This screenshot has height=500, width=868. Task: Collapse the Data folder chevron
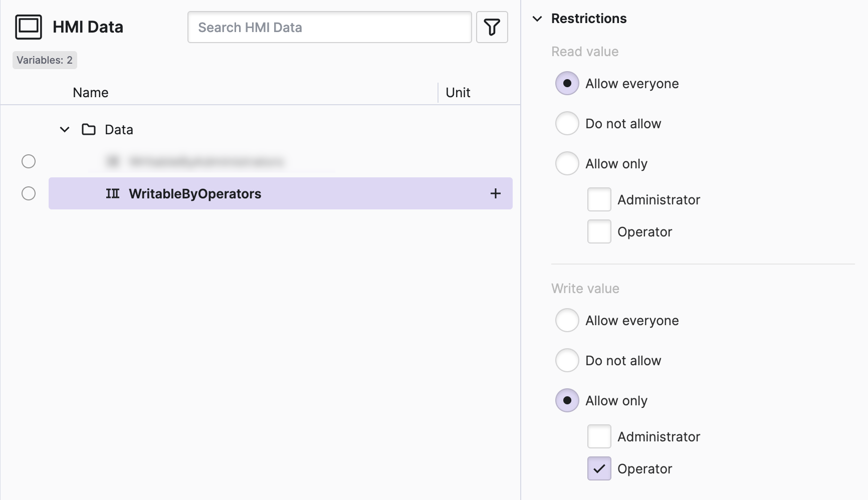point(65,130)
